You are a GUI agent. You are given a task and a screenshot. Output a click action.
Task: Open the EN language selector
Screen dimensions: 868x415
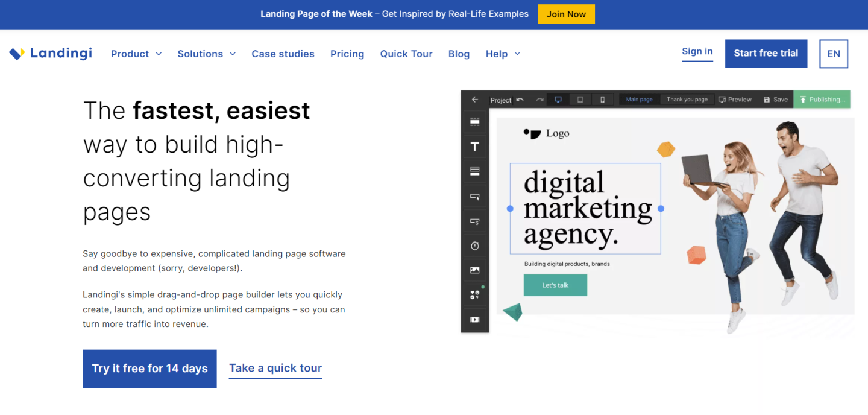[x=834, y=54]
